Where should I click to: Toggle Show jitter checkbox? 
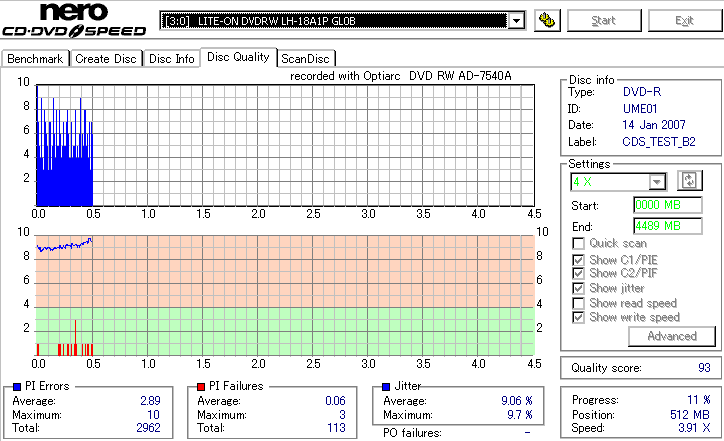pyautogui.click(x=578, y=289)
